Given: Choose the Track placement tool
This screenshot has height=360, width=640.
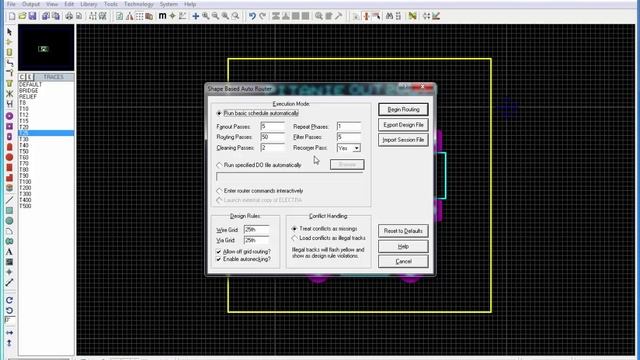Looking at the screenshot, I should [x=9, y=62].
